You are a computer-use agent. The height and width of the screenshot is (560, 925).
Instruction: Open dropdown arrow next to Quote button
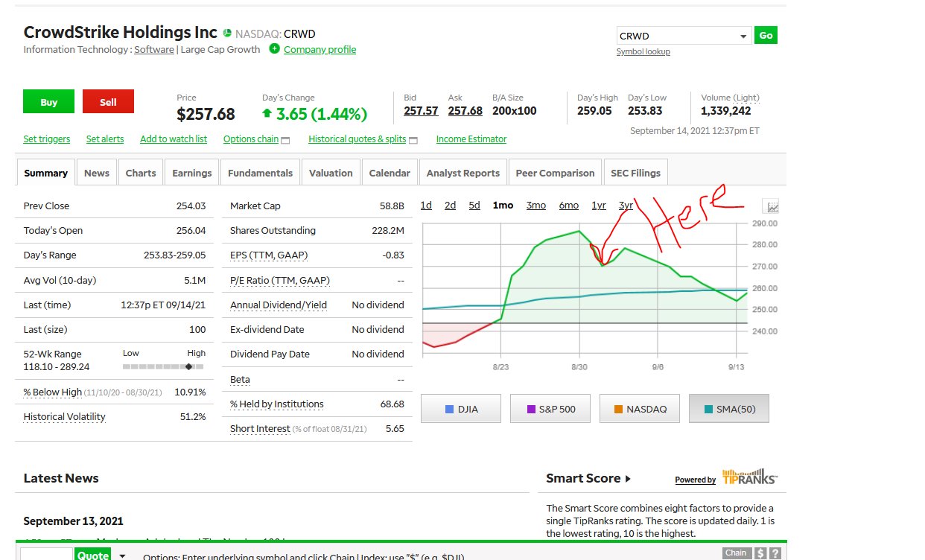[122, 556]
